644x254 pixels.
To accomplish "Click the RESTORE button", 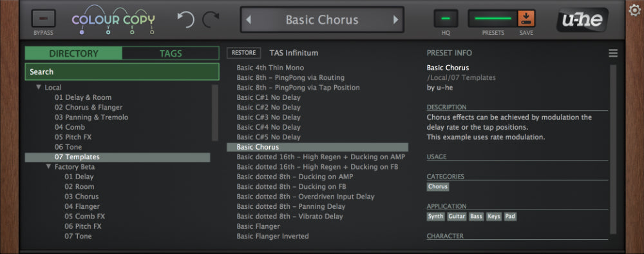I will tap(243, 53).
